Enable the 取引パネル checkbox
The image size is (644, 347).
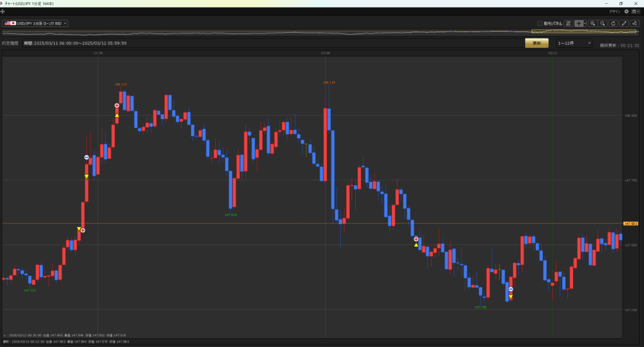pos(540,23)
